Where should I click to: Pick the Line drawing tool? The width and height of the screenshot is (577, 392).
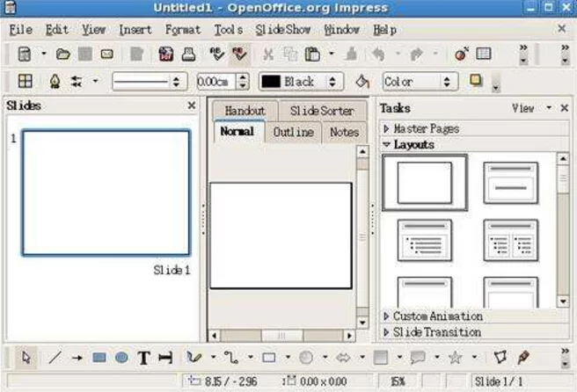(54, 359)
